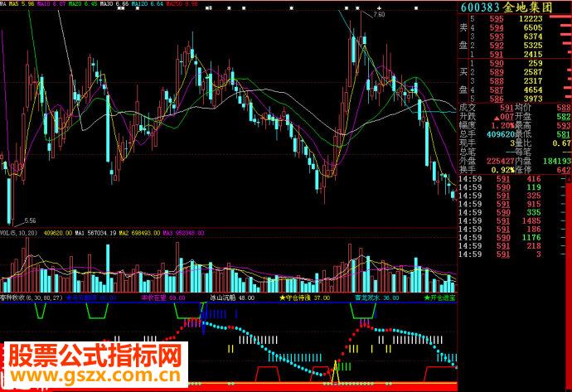Click the 幅度 value 1.20%
572x392 pixels.
[502, 125]
